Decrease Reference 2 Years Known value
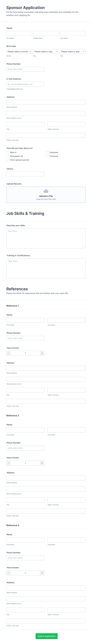The width and height of the screenshot is (92, 644). tap(9, 463)
